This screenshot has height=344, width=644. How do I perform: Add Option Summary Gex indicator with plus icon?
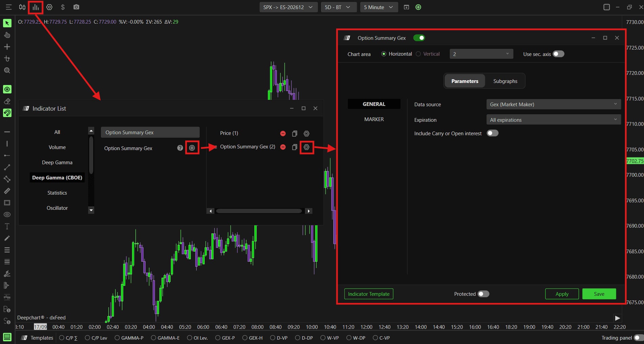tap(192, 148)
